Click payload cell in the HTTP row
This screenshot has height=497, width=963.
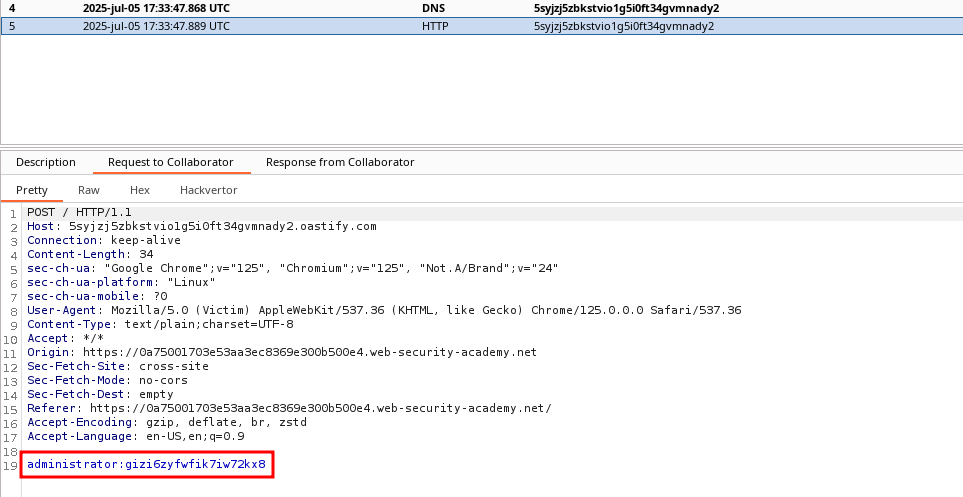point(624,26)
